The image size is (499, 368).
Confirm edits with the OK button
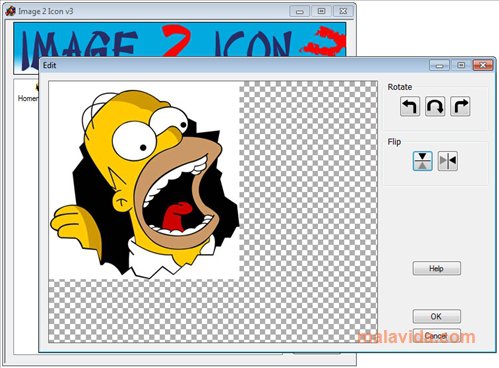tap(437, 316)
